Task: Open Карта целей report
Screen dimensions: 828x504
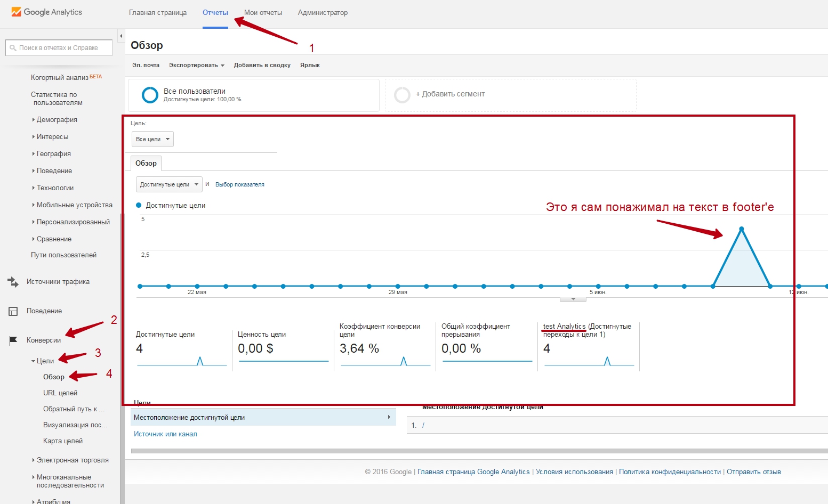Action: point(63,441)
